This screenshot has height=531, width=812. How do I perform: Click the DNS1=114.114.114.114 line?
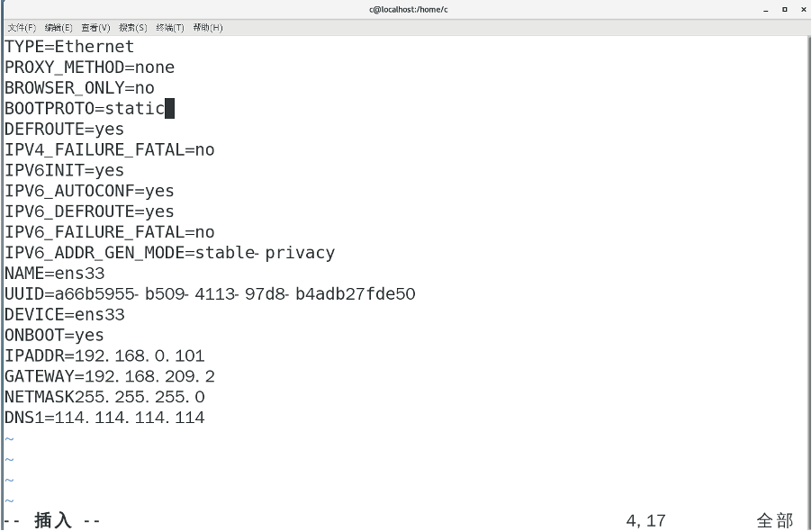click(104, 418)
